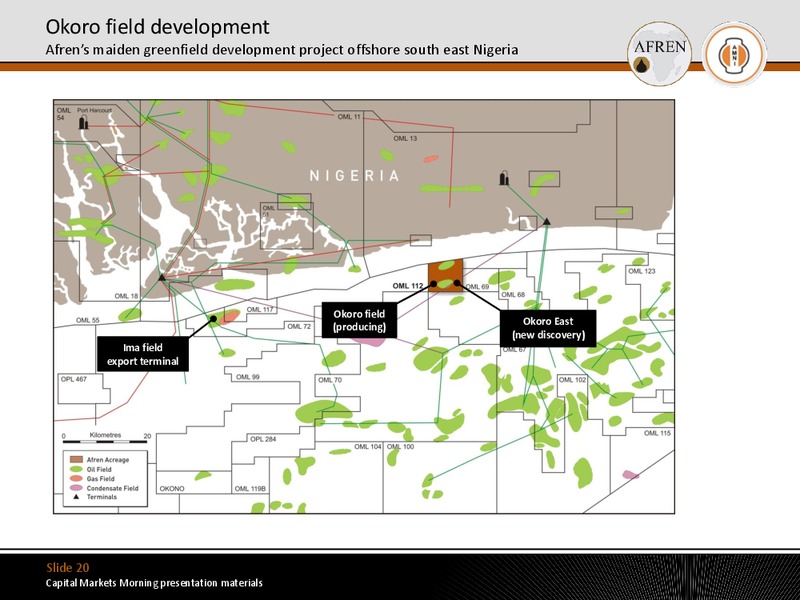Click "Capital Markets Morning presentation materials" footer
The height and width of the screenshot is (600, 800).
tap(154, 583)
